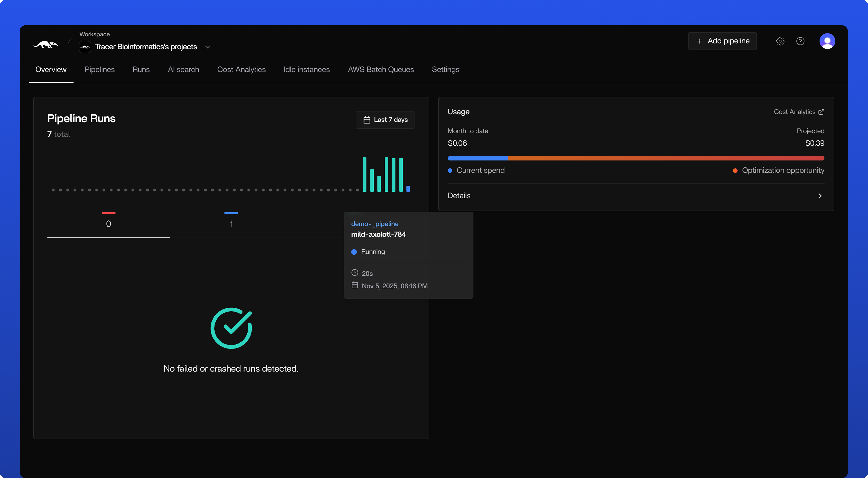Select the running runs tab showing 1
Screen dimensions: 868x478
231,223
